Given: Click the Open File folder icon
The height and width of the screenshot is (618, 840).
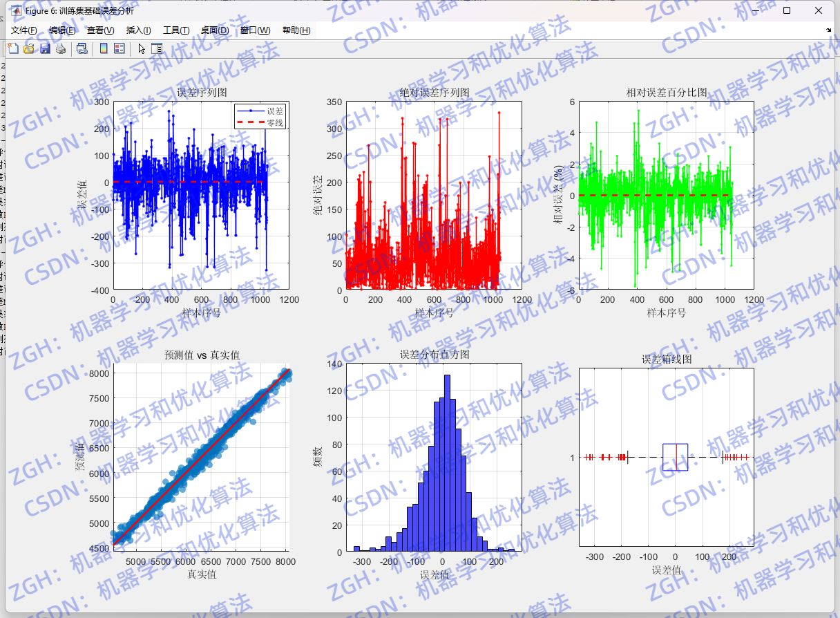Looking at the screenshot, I should click(29, 48).
